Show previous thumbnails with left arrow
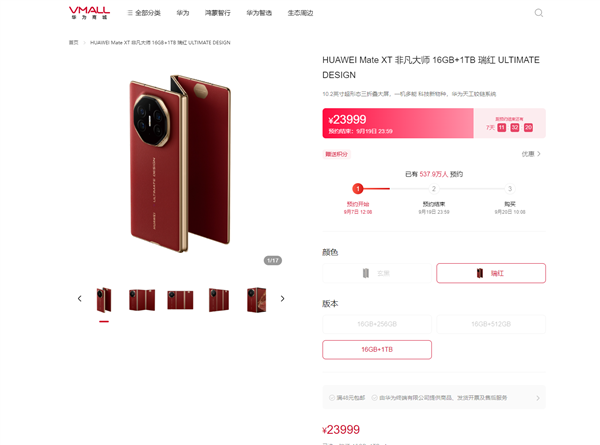The image size is (600, 445). [x=80, y=298]
